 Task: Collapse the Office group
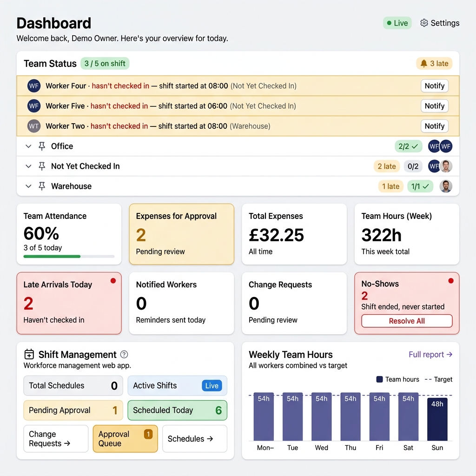28,146
